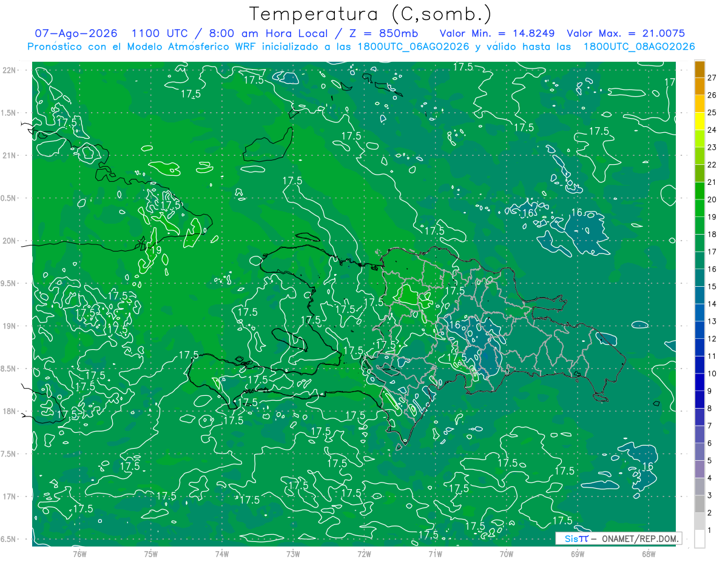Click the '75W' longitude label
Viewport: 728px width, 562px height.
point(151,554)
